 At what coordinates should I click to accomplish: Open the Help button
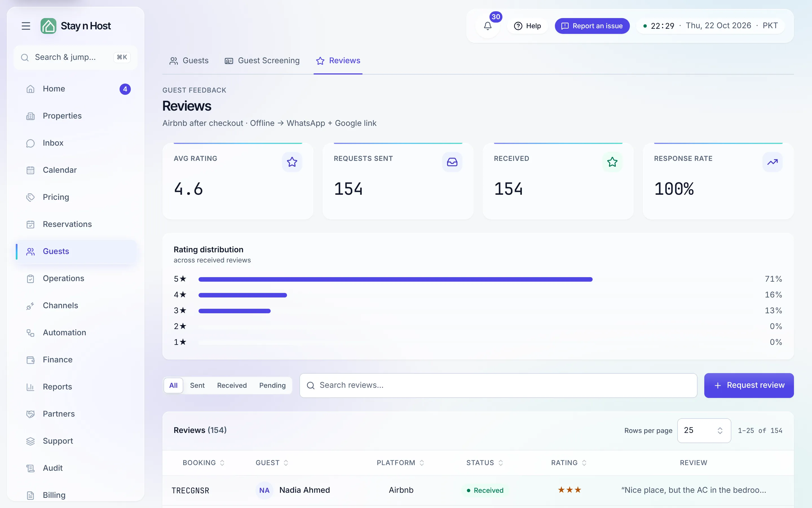[x=527, y=26]
